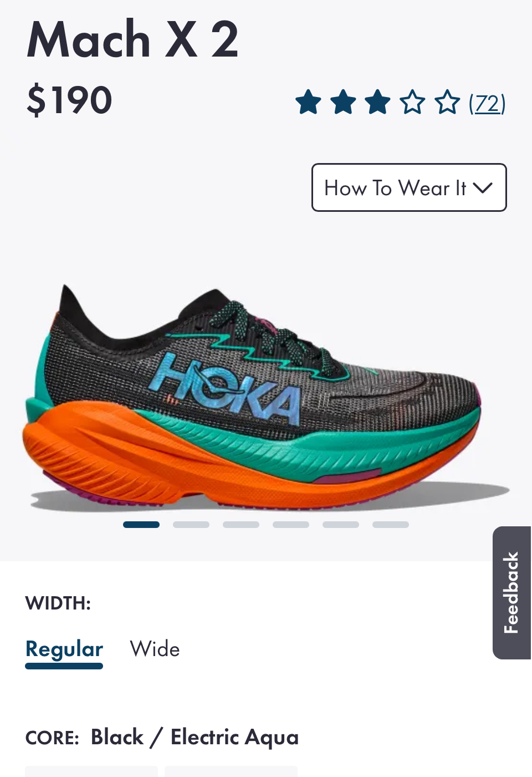Select Wide width option

pyautogui.click(x=155, y=649)
